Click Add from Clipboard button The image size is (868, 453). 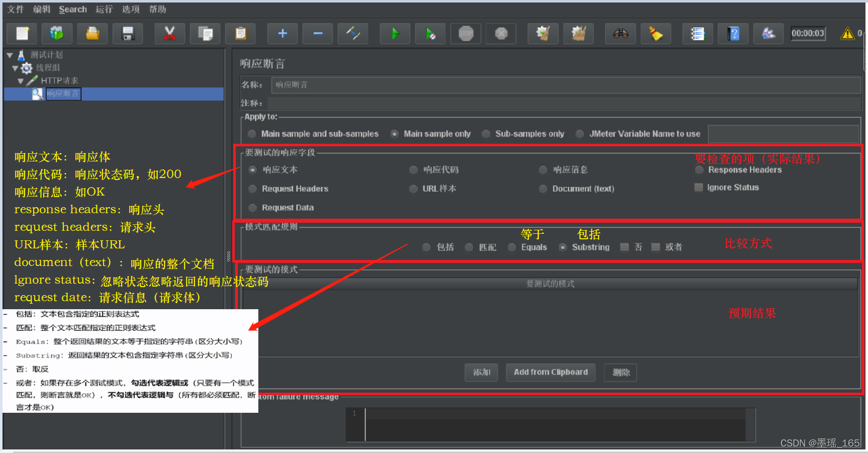tap(551, 373)
